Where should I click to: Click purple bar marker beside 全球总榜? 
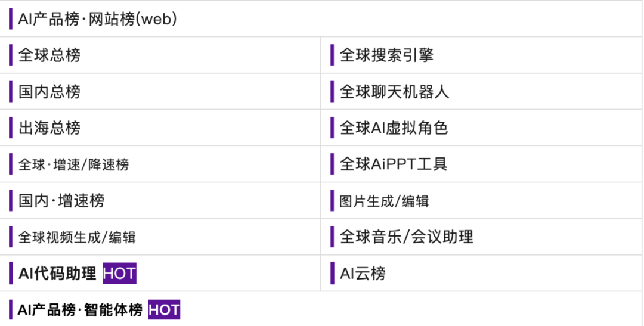tap(11, 55)
